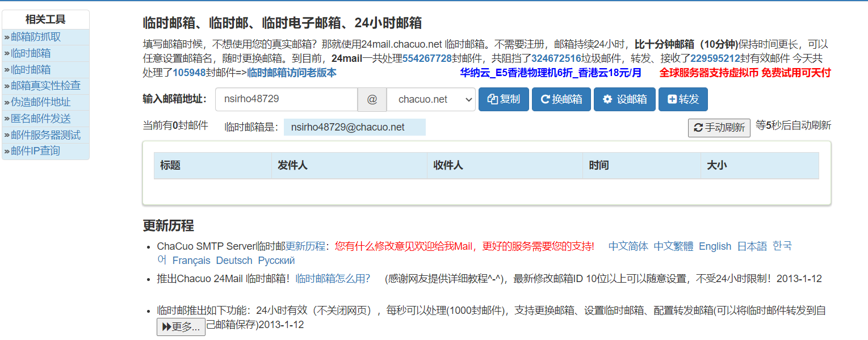
Task: Select 邮件IP查询 in the sidebar
Action: coord(35,151)
